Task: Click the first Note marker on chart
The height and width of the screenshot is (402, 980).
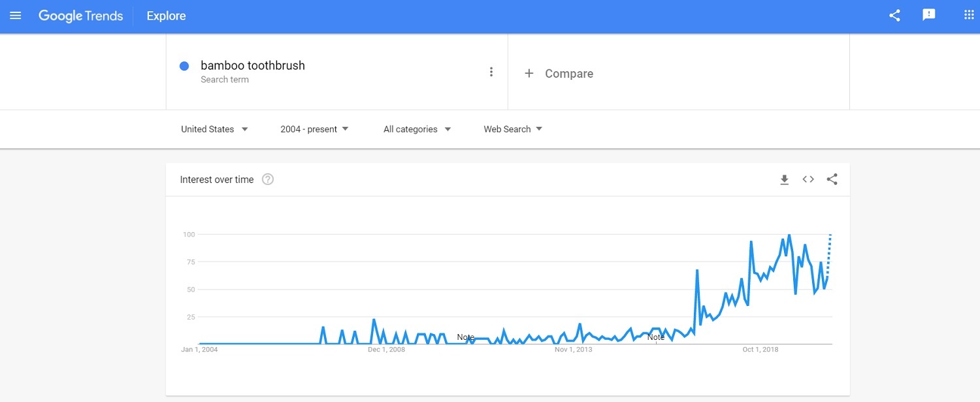Action: [x=466, y=337]
